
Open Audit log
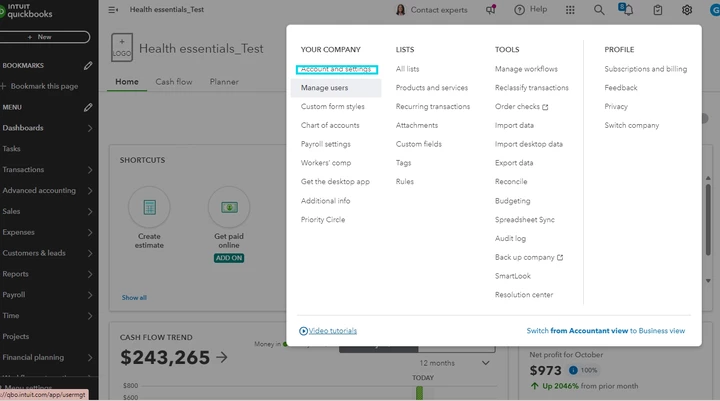pyautogui.click(x=510, y=238)
